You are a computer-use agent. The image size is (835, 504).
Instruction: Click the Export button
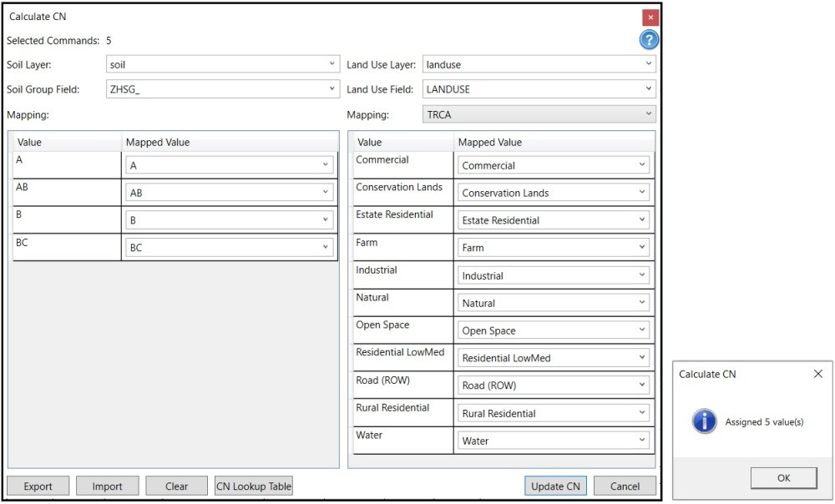[38, 486]
